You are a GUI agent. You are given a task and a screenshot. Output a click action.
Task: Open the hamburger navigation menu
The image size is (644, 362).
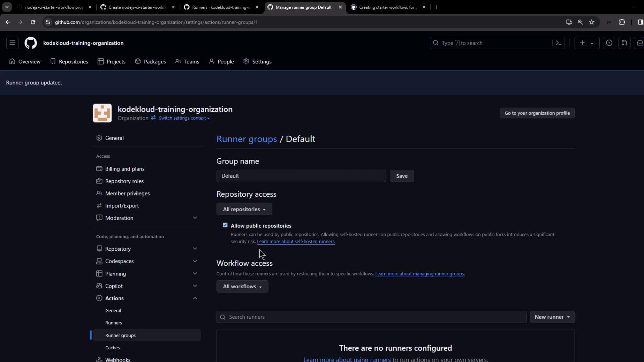pos(12,43)
